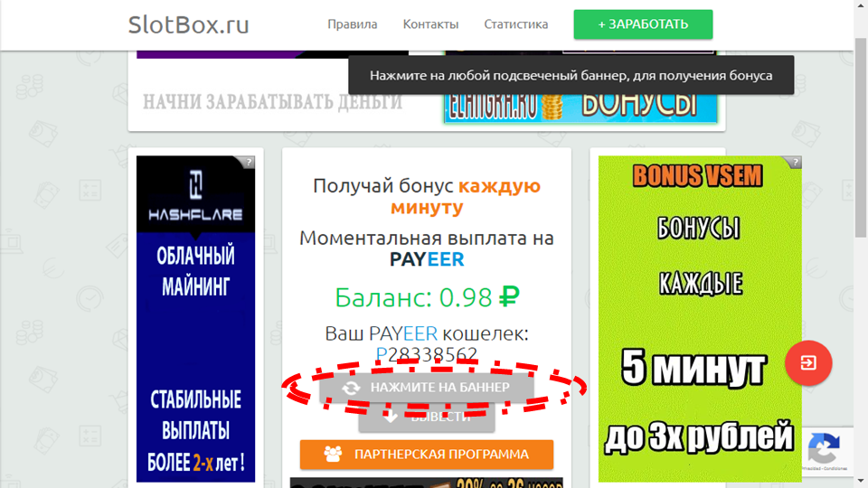868x488 pixels.
Task: Click the НАЖМИТЕ НА БАННЕР button
Action: pos(427,388)
